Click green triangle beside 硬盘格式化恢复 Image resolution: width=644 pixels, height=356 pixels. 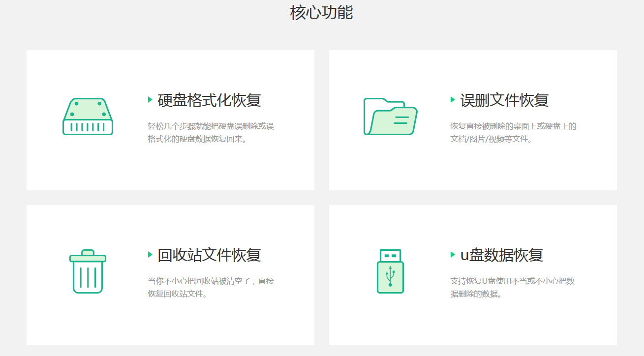150,100
